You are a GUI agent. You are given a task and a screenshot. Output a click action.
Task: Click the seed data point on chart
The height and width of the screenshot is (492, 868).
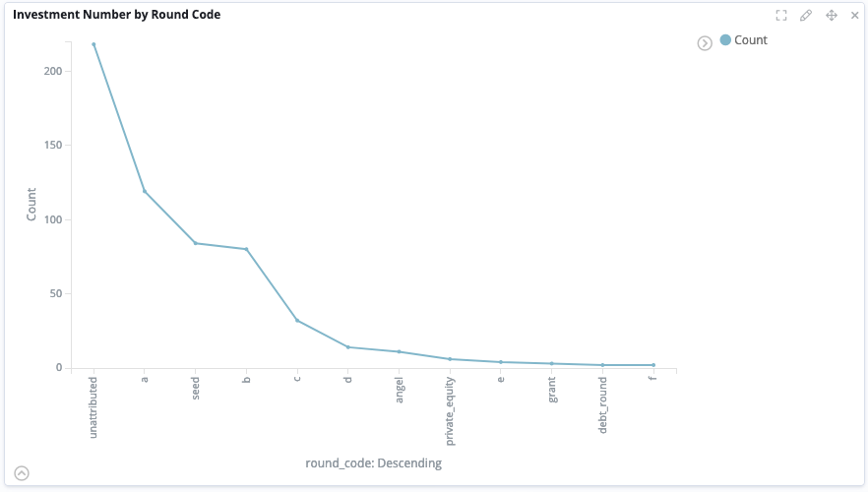coord(196,243)
